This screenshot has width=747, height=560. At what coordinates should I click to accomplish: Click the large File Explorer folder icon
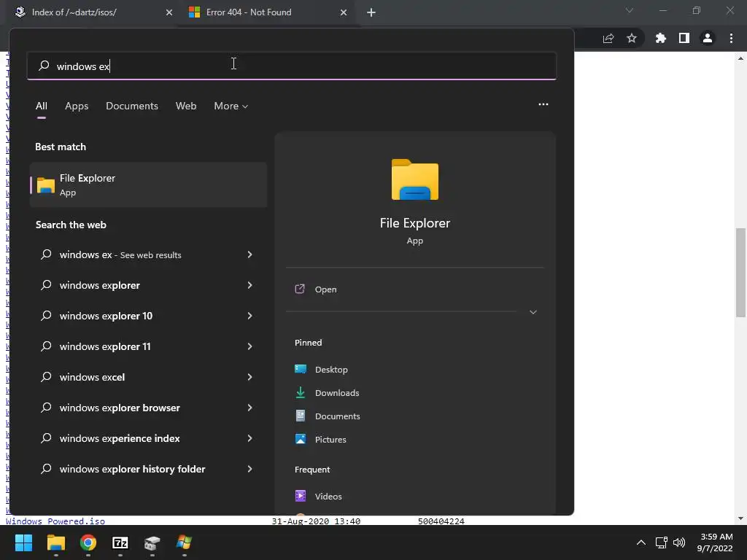coord(415,179)
